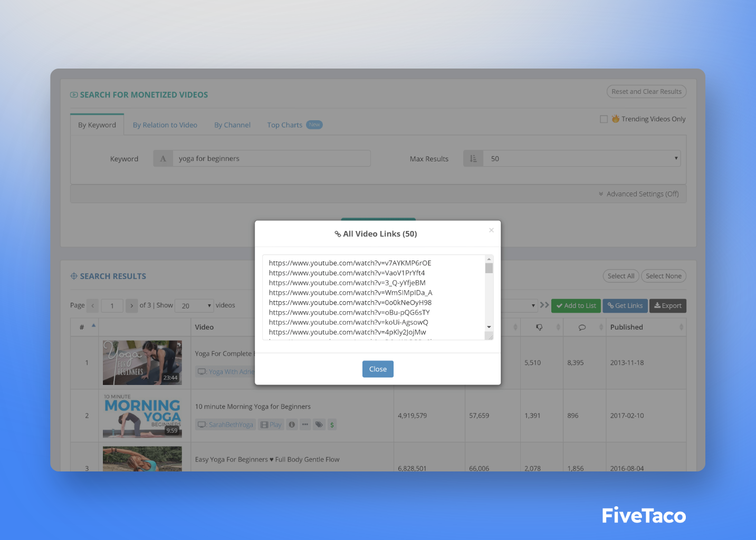Screen dimensions: 756x540
Task: Click the dollar monetization icon in row 2
Action: [x=332, y=425]
